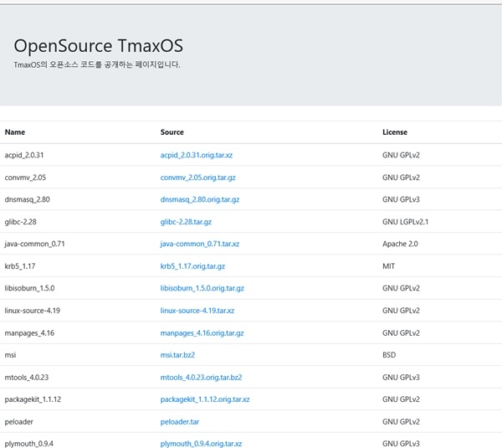The height and width of the screenshot is (448, 502).
Task: Open the glibc-2.28.tar.gz download link
Action: [x=186, y=222]
